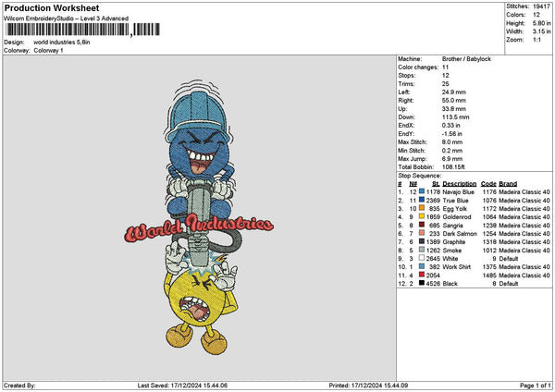Click the Height value 5.80 in
Image resolution: width=555 pixels, height=392 pixels.
pos(542,23)
